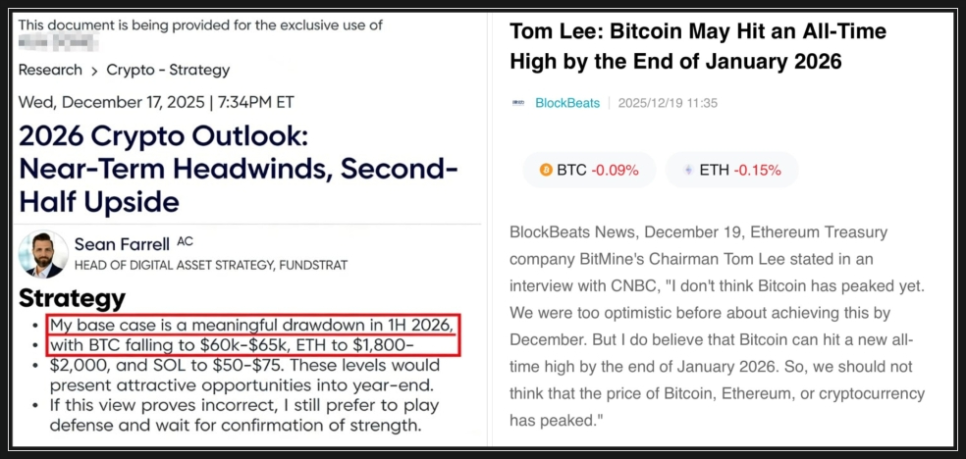Click the breadcrumb chevron after Research

(94, 70)
